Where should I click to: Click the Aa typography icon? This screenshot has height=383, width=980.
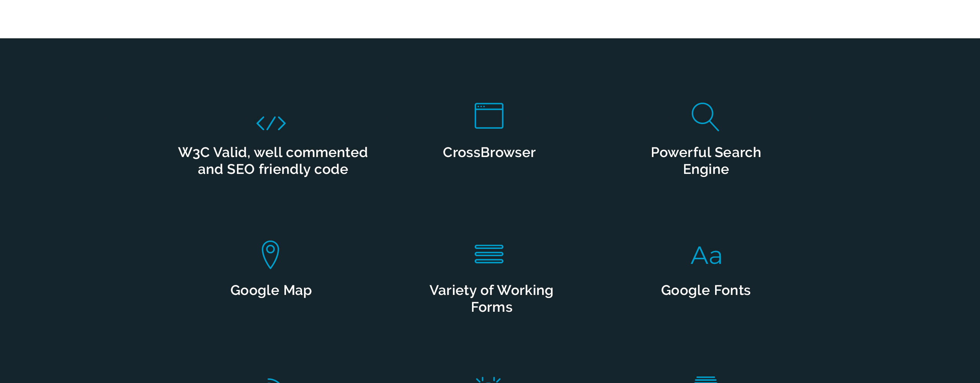click(x=706, y=255)
